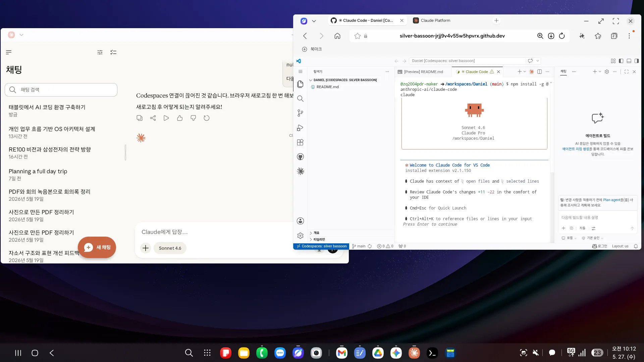Open the browser tab switcher showing 2

[x=614, y=36]
